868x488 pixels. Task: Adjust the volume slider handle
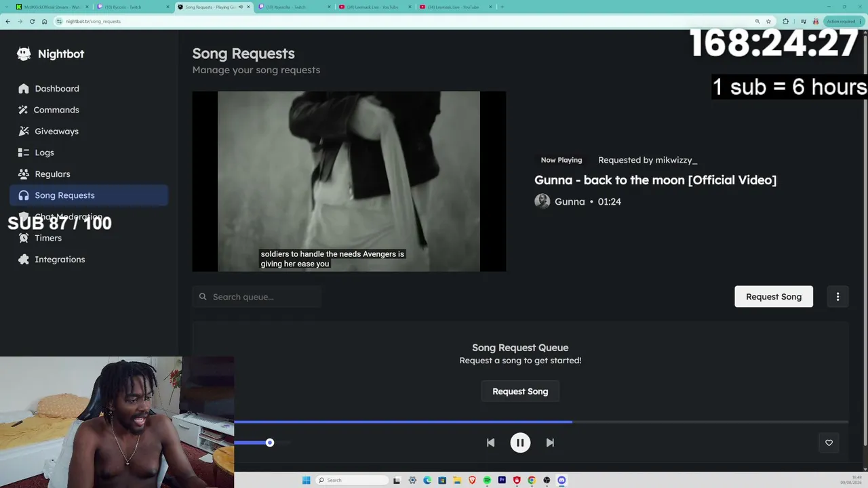(270, 443)
